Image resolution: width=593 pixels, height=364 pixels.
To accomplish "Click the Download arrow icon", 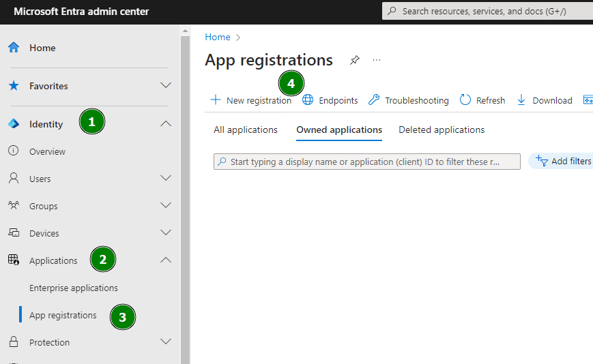I will pos(521,100).
